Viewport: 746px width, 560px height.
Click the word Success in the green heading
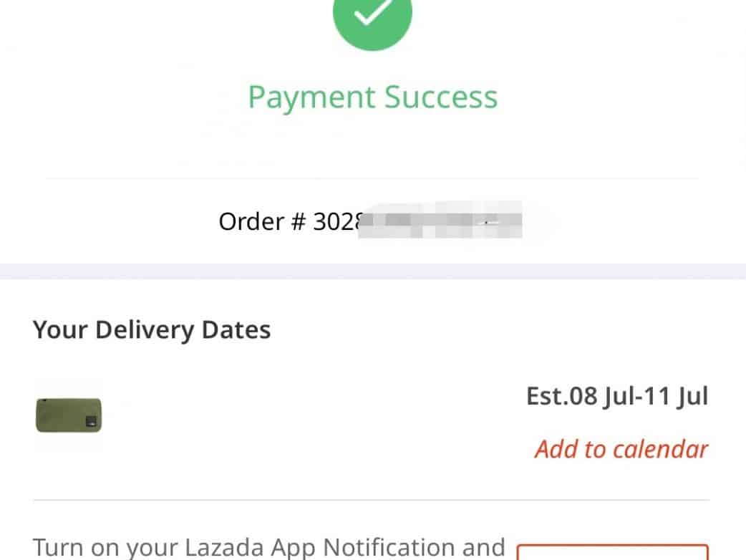(441, 97)
